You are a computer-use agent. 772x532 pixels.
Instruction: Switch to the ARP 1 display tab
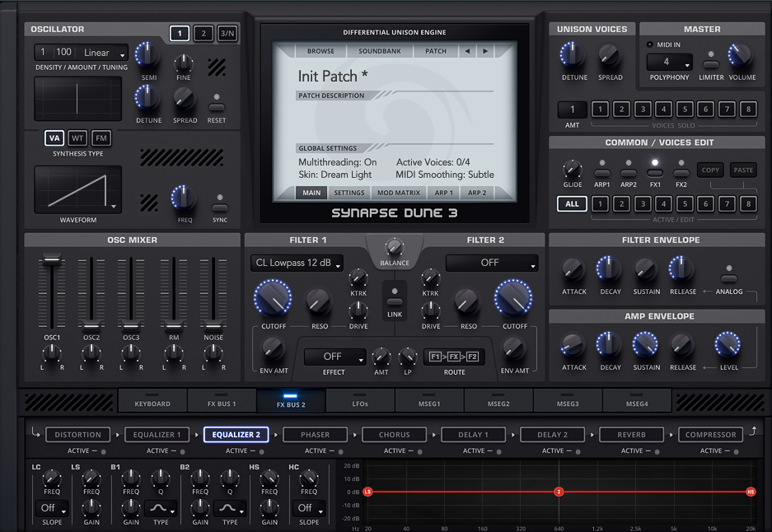point(443,193)
